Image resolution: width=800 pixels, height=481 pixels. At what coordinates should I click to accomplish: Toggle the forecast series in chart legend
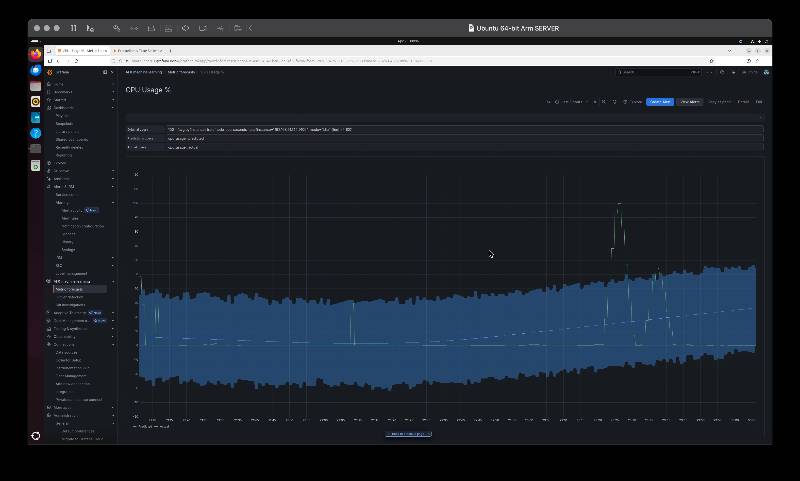(151, 426)
